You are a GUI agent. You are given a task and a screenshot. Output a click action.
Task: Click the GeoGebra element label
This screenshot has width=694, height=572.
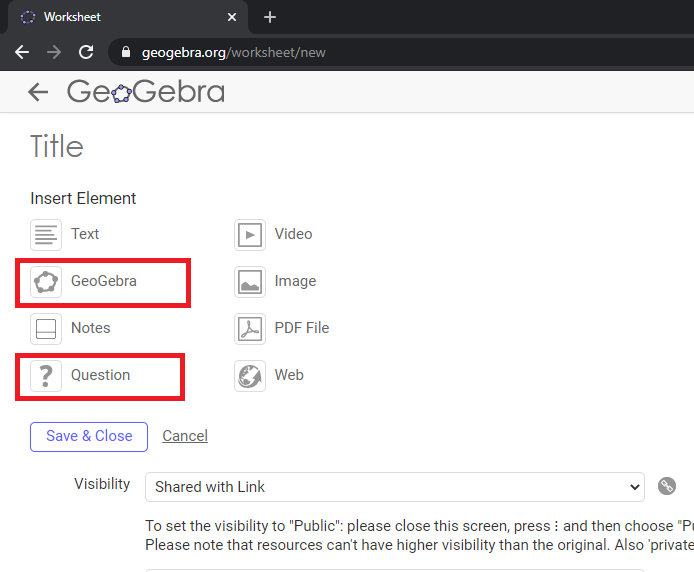104,281
